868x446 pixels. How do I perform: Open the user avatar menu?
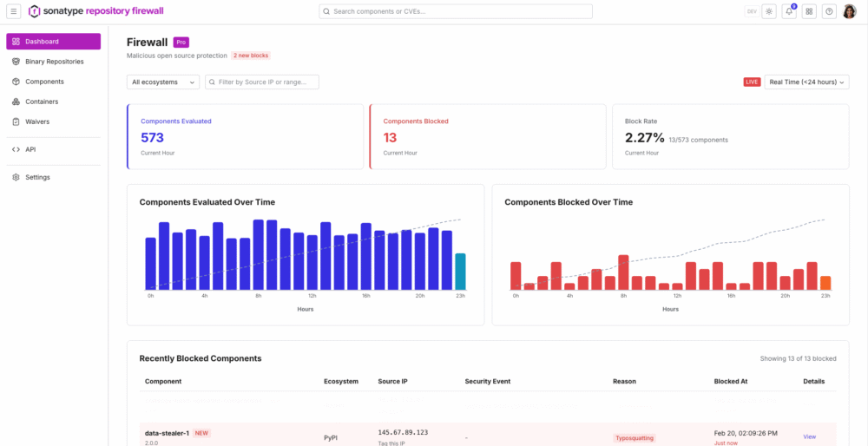coord(849,11)
